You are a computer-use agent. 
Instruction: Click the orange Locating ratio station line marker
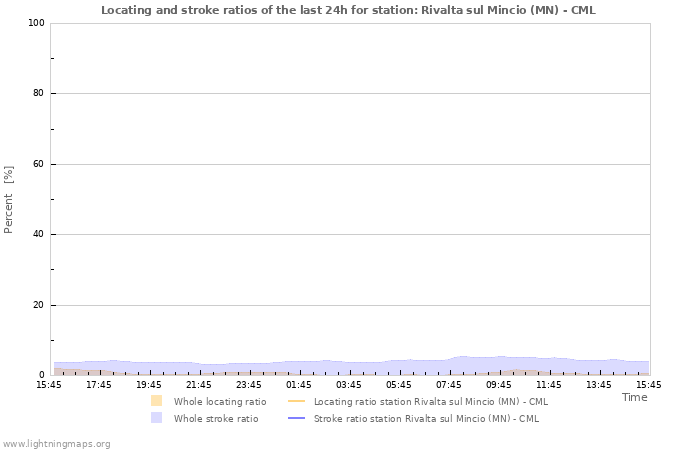pyautogui.click(x=296, y=401)
